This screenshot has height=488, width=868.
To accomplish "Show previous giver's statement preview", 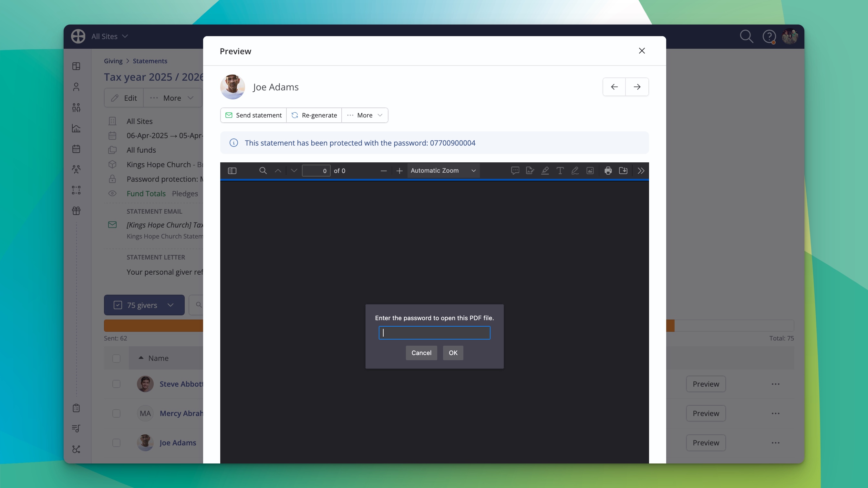I will coord(614,87).
